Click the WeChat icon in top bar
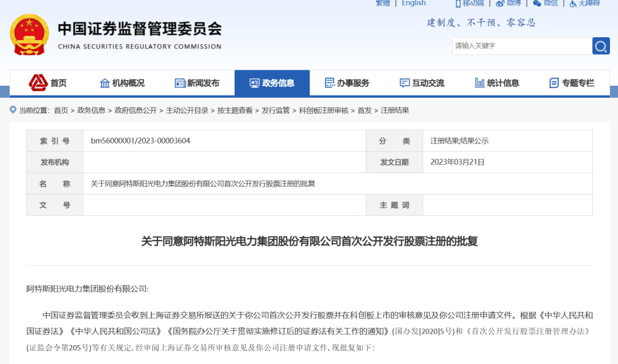Screen dimensions: 618x364 [537, 3]
